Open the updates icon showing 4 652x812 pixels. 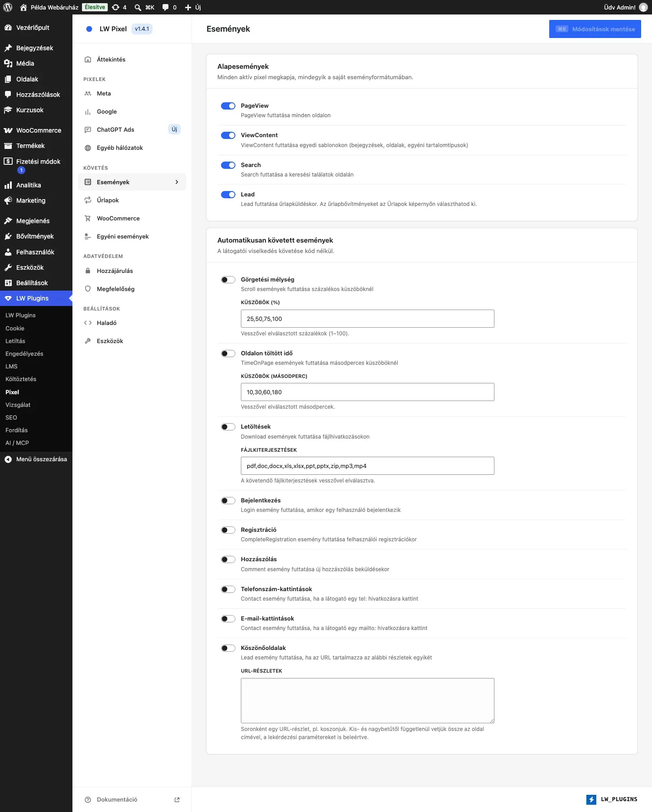click(x=119, y=7)
